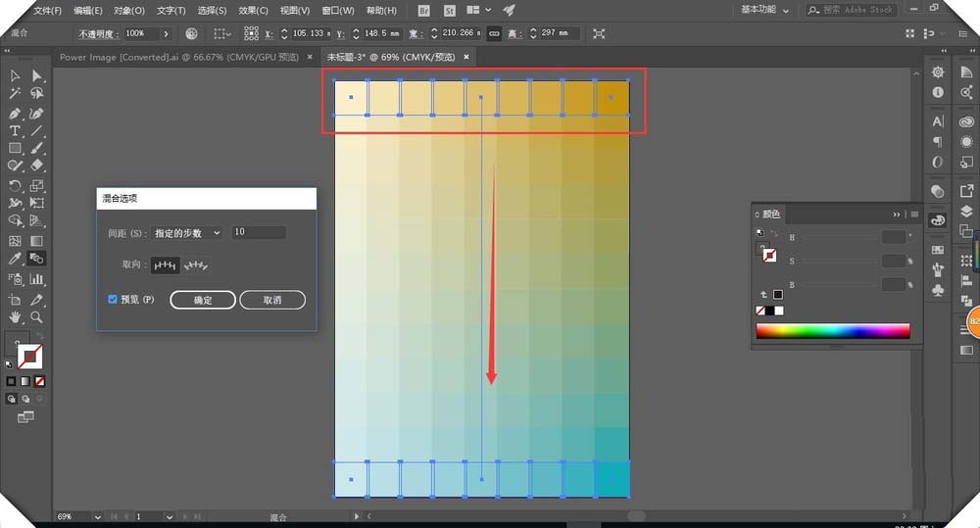The width and height of the screenshot is (980, 528).
Task: Open the Creative Cloud Libraries panel icon
Action: tap(966, 121)
